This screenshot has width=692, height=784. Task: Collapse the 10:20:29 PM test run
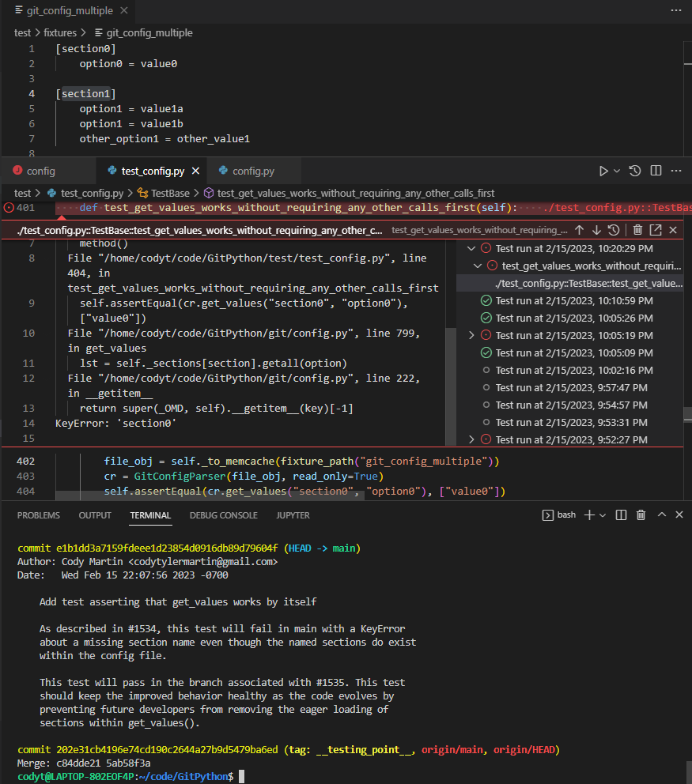coord(472,248)
